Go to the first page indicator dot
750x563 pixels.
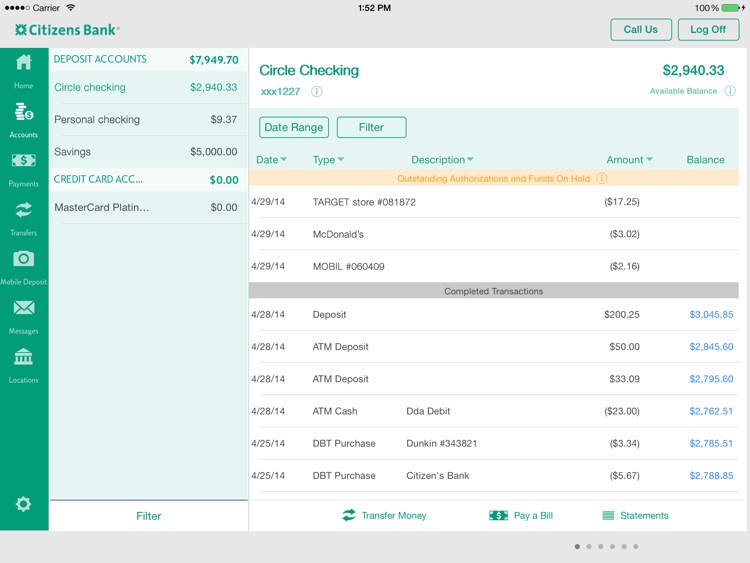tap(577, 546)
